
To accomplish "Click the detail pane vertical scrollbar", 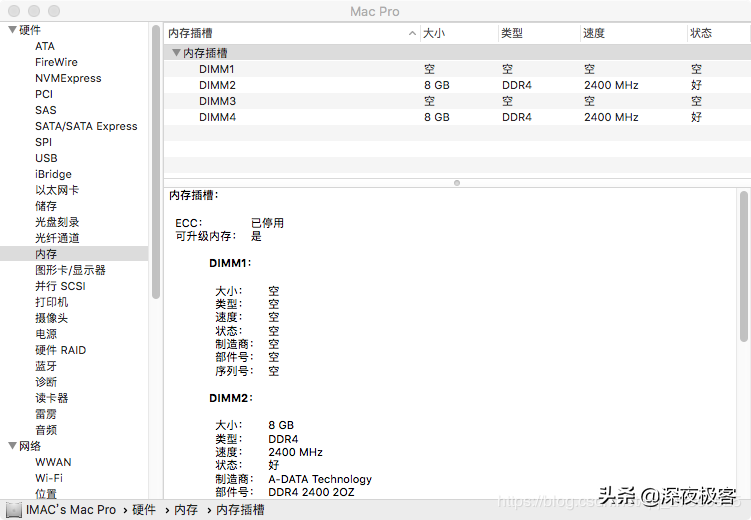I will click(743, 266).
